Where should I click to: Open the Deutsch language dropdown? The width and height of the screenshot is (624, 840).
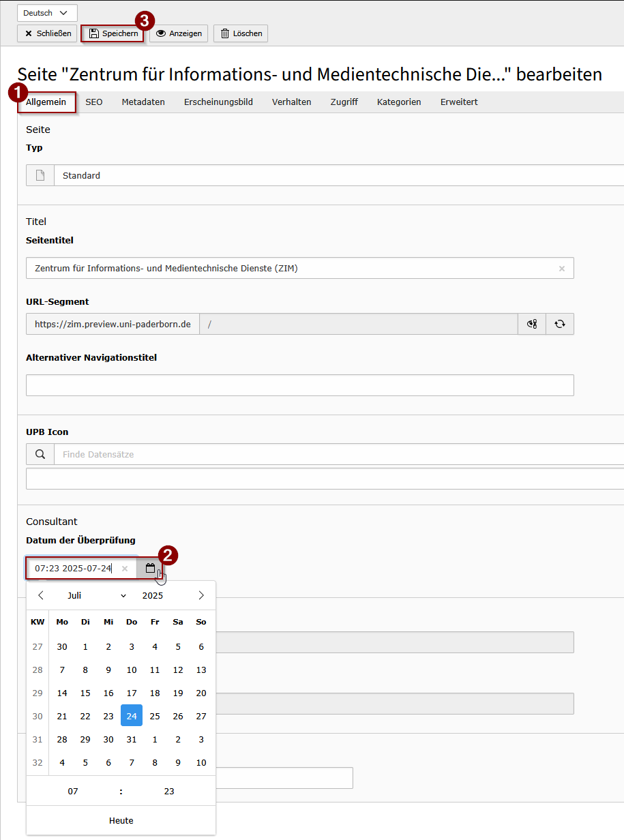47,13
